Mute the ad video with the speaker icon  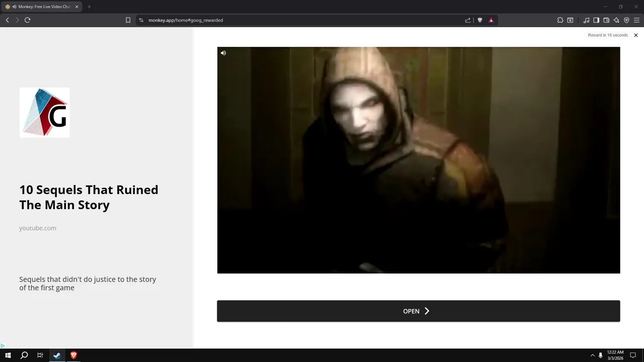click(223, 53)
